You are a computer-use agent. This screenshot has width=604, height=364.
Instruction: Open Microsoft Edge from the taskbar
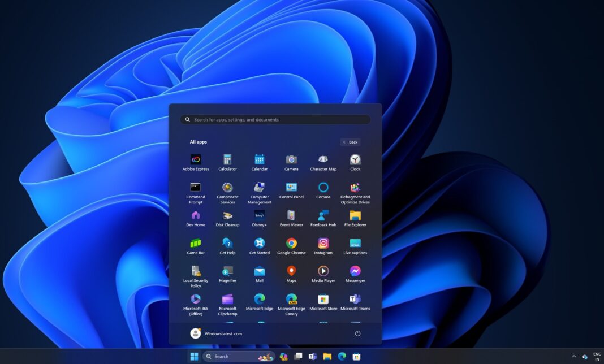341,356
